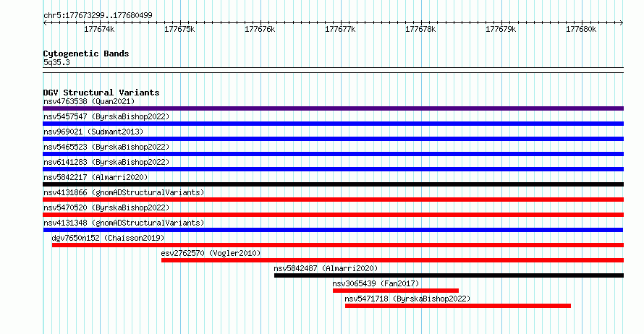Viewport: 644px width, 334px height.
Task: Click the red bar under nsv5471718
Action: click(458, 306)
